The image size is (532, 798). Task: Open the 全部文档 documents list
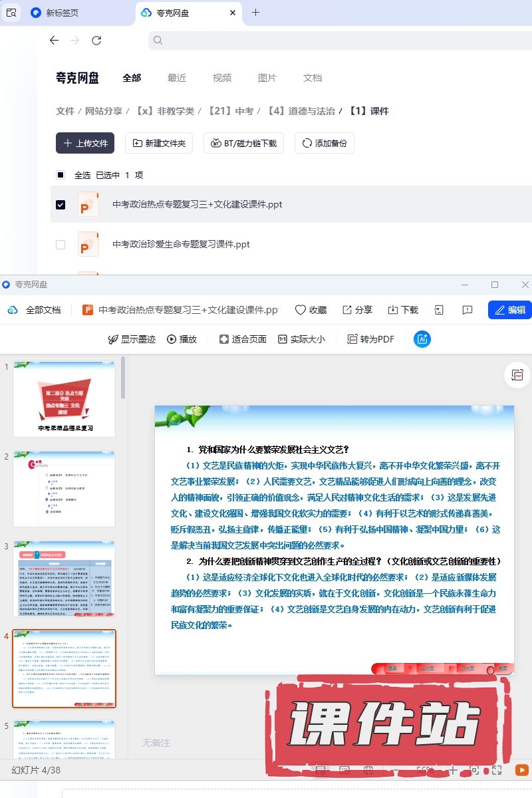tap(36, 310)
